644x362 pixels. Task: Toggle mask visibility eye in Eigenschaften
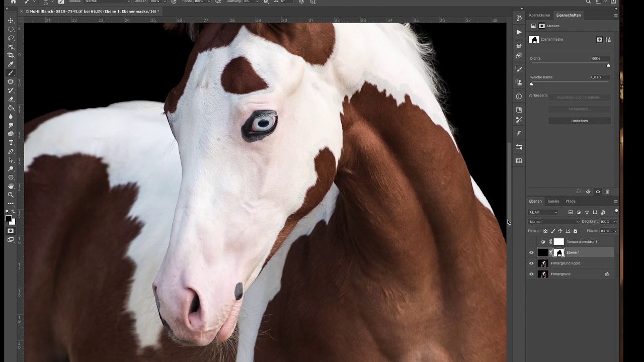(x=598, y=192)
